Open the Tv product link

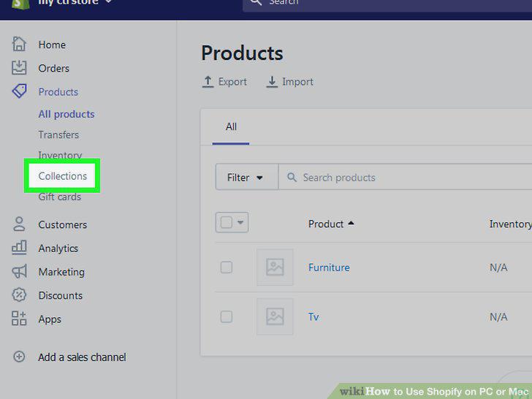(x=313, y=317)
